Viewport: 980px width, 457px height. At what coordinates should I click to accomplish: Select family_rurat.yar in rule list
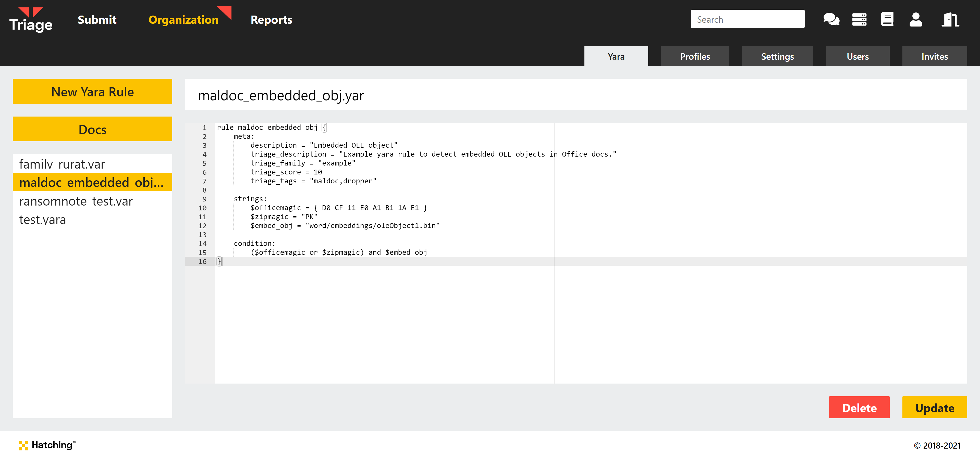(x=92, y=164)
